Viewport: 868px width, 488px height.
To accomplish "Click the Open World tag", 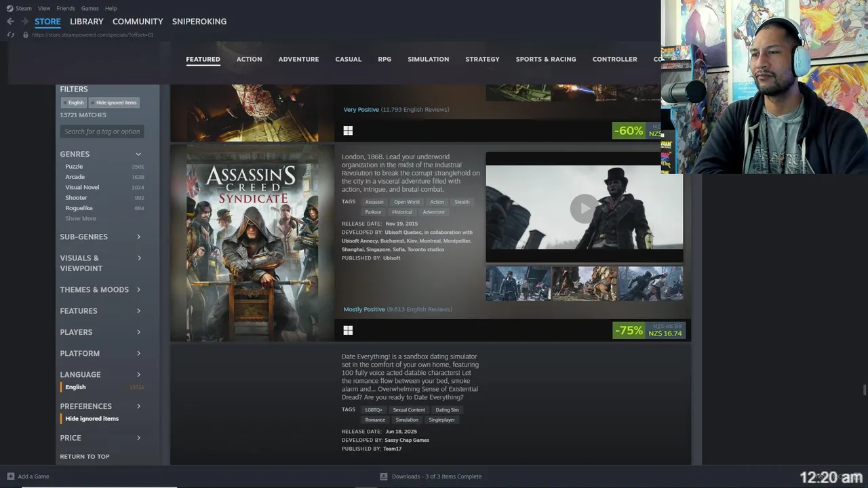I will [407, 202].
